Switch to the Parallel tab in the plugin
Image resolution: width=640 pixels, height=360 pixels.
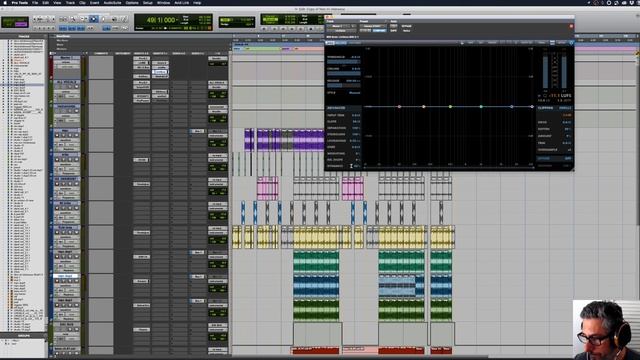pyautogui.click(x=565, y=108)
